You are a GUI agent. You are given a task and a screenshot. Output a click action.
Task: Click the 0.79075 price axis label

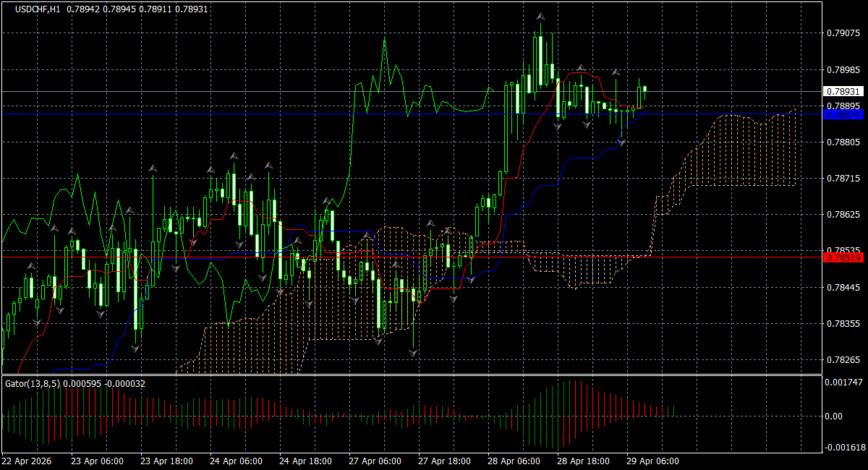click(843, 33)
